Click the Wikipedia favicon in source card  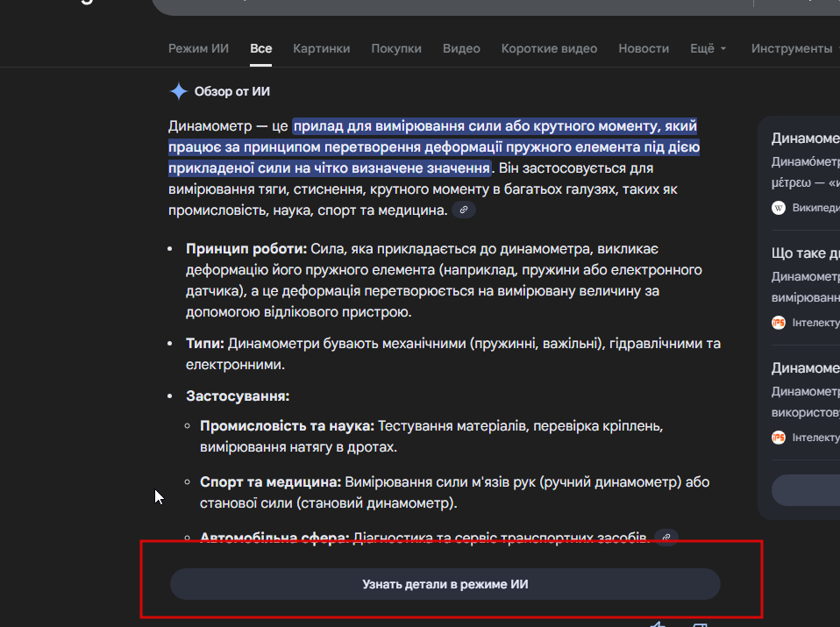pos(778,208)
